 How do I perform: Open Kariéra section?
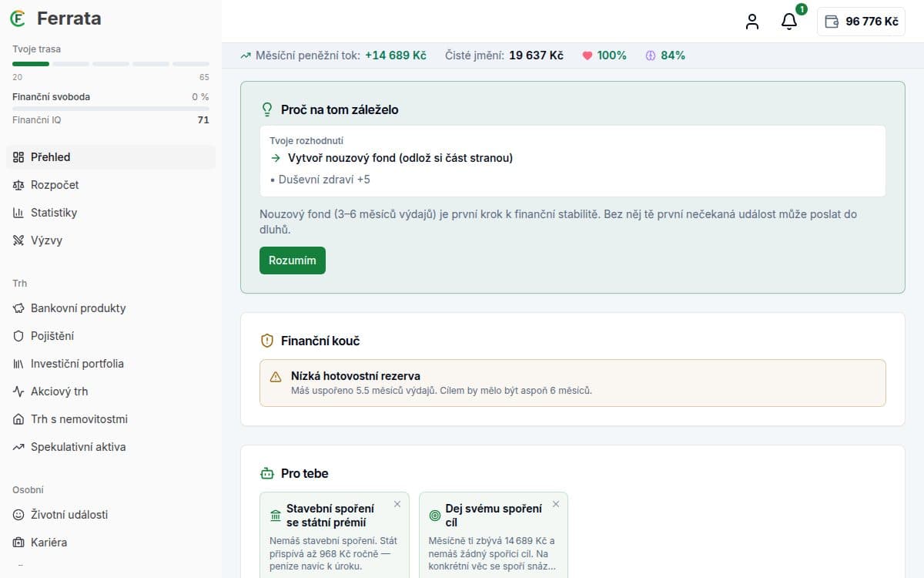click(x=111, y=543)
